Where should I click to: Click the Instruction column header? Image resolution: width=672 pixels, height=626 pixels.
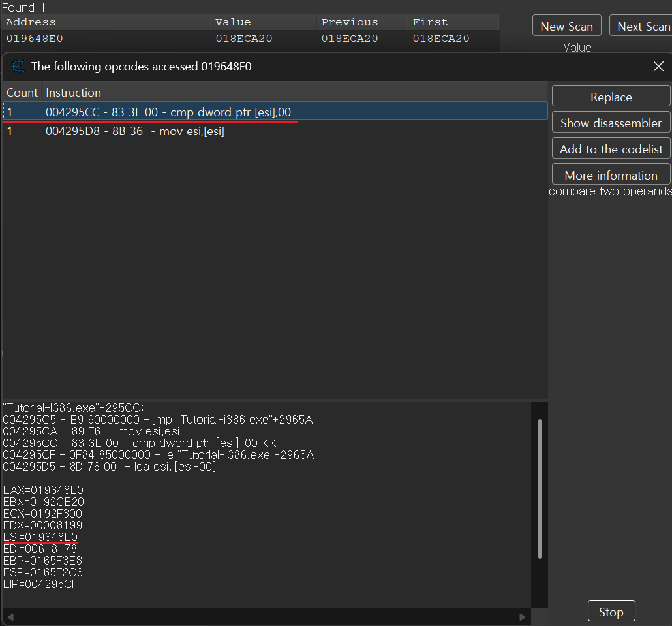coord(73,93)
